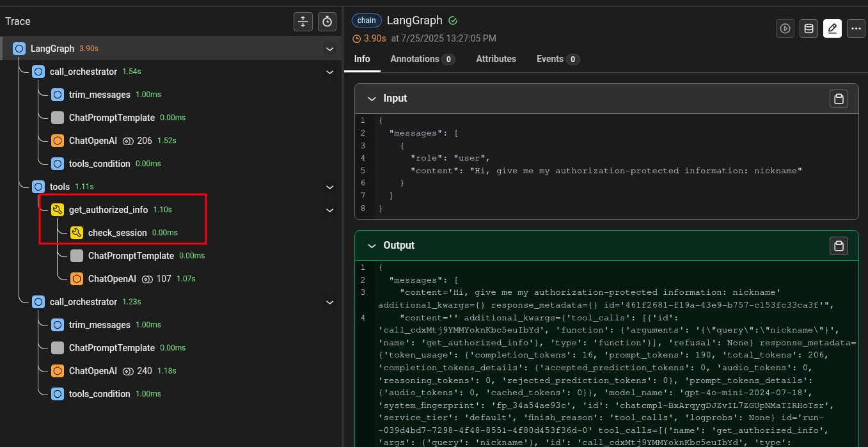The image size is (868, 447).
Task: Select the check_session span
Action: coord(117,233)
